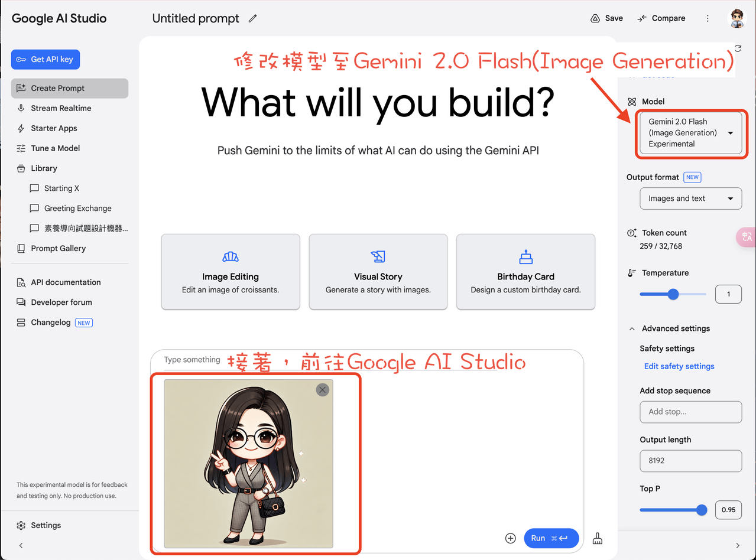The image size is (756, 560).
Task: Open Edit safety settings
Action: [679, 366]
